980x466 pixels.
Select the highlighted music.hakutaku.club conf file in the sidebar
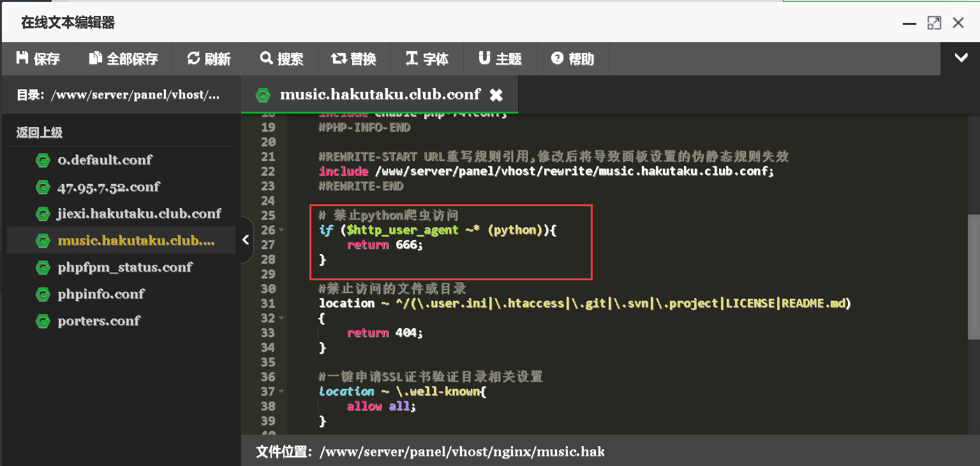pyautogui.click(x=121, y=240)
